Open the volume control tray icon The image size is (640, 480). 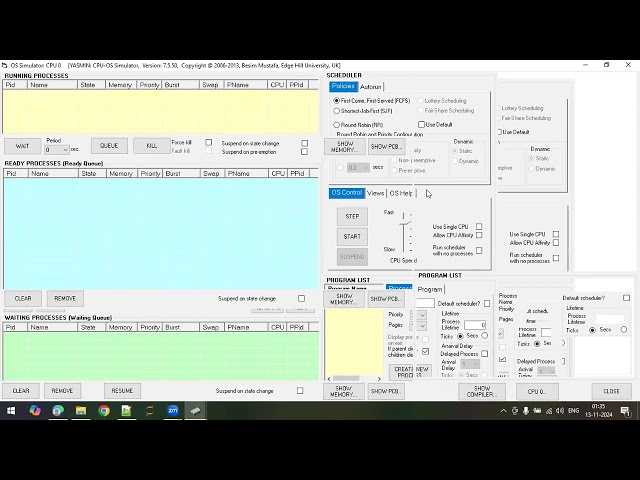tap(560, 411)
